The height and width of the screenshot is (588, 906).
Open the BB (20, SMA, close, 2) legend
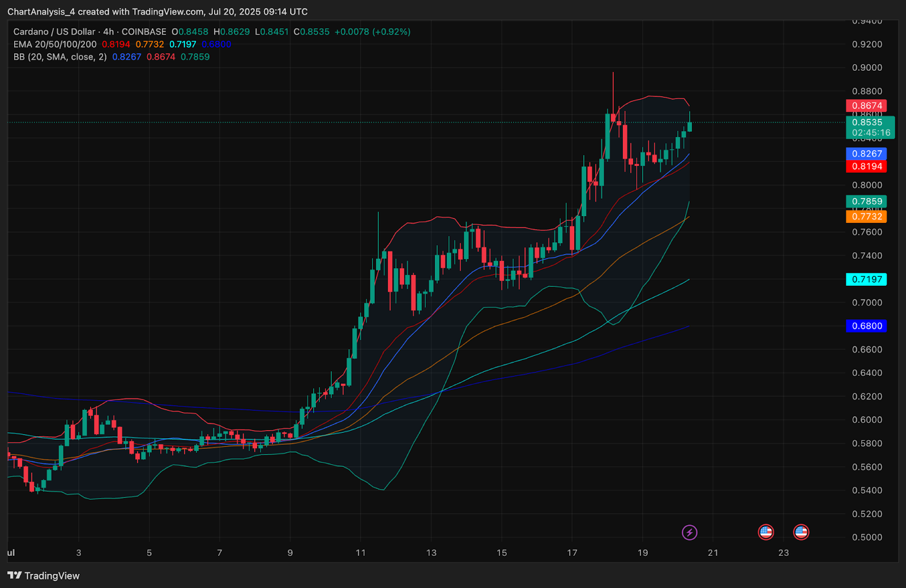(60, 57)
